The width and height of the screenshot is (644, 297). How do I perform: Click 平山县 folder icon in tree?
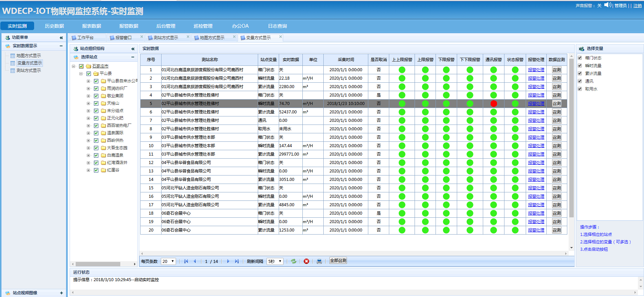pos(96,74)
